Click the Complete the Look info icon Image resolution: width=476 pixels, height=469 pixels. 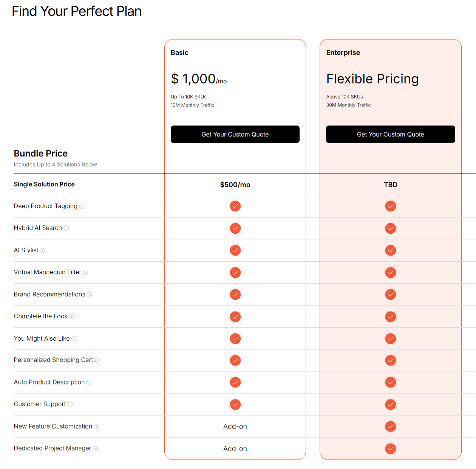coord(71,316)
